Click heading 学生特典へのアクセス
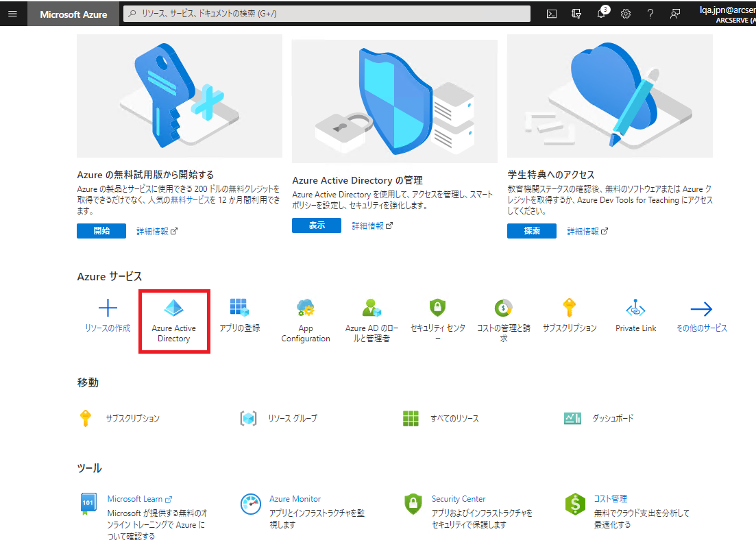Image resolution: width=756 pixels, height=549 pixels. pos(550,175)
